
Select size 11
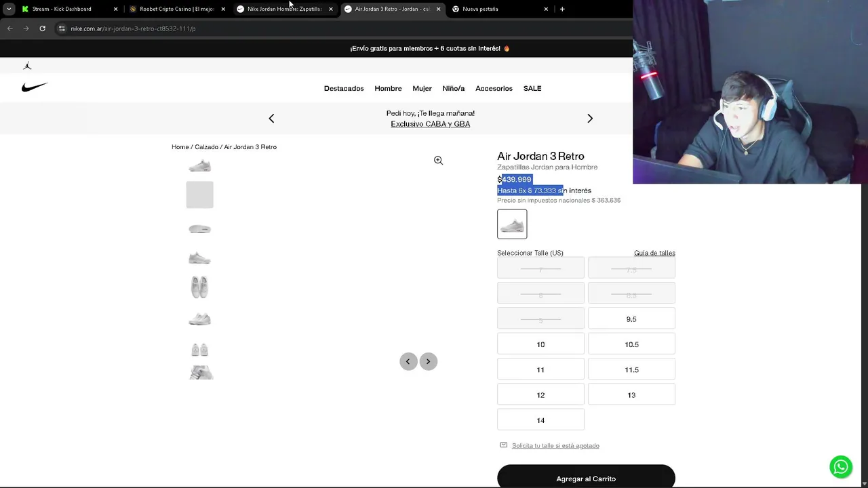click(540, 369)
